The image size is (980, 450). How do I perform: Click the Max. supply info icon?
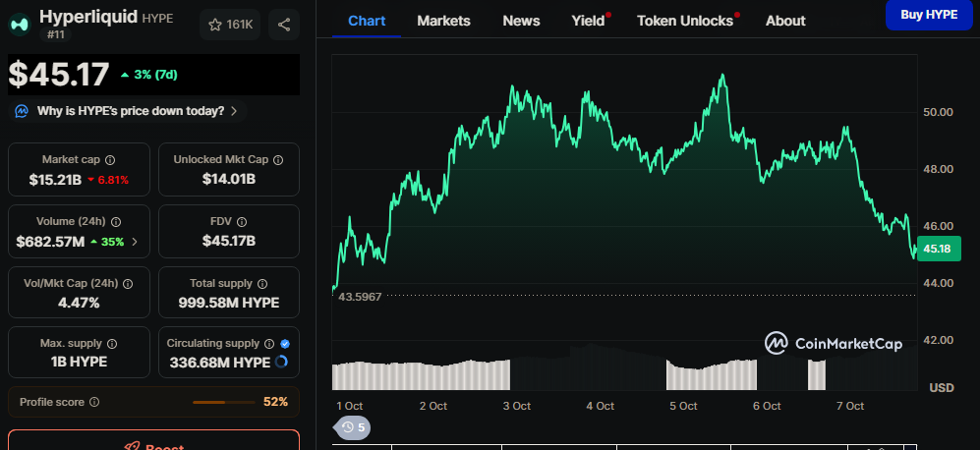tap(111, 344)
